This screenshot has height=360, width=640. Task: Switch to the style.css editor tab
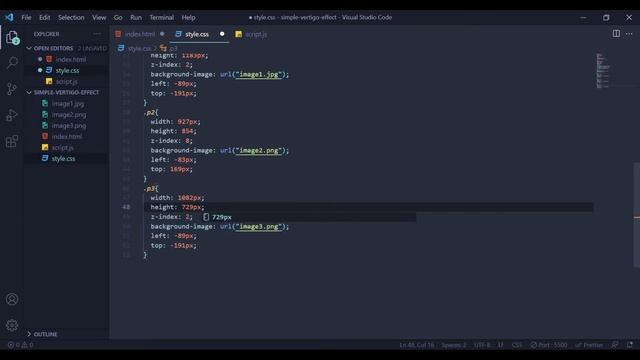point(199,34)
